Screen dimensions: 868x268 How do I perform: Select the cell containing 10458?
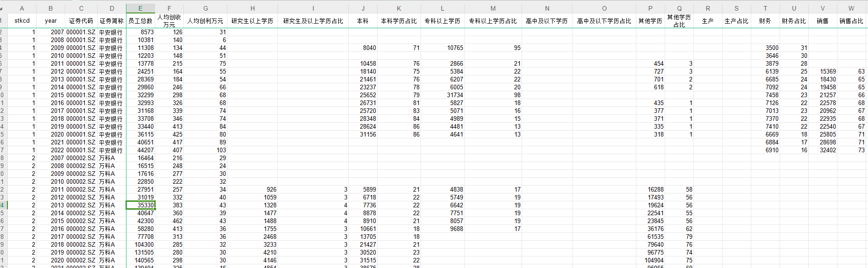pyautogui.click(x=363, y=63)
